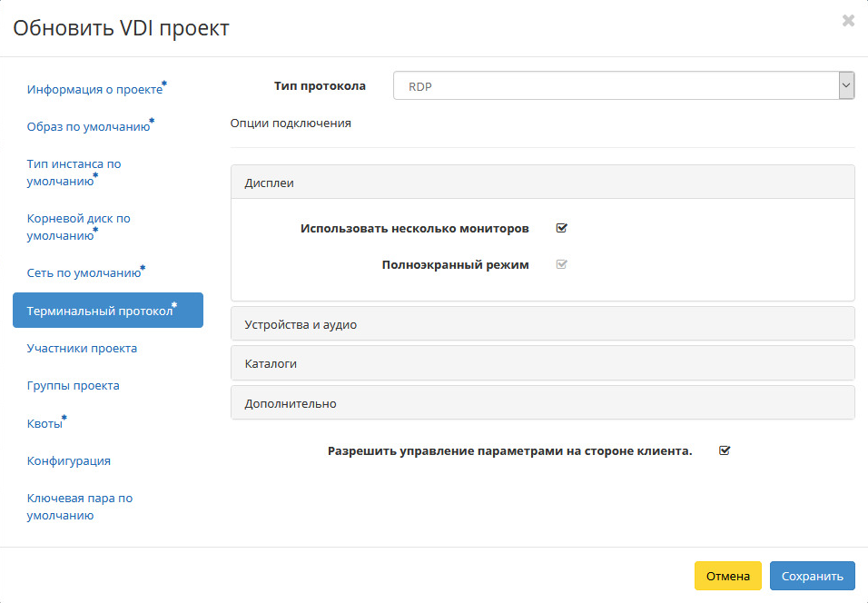Click the Отмена button

tap(727, 576)
